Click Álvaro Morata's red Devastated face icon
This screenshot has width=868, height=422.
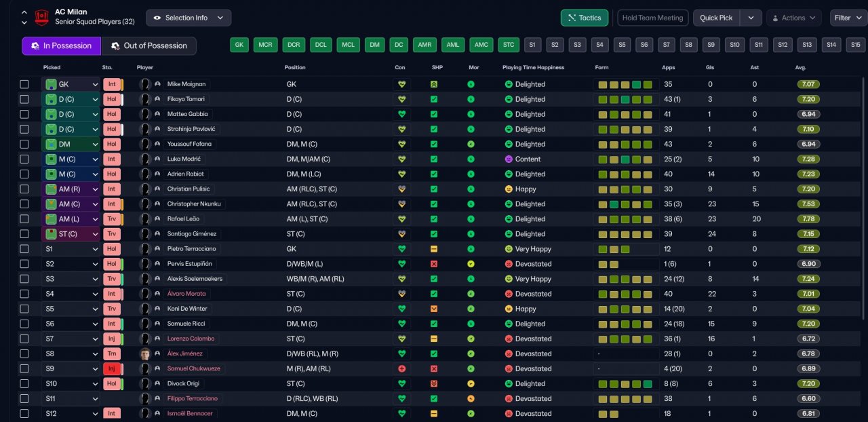point(509,294)
